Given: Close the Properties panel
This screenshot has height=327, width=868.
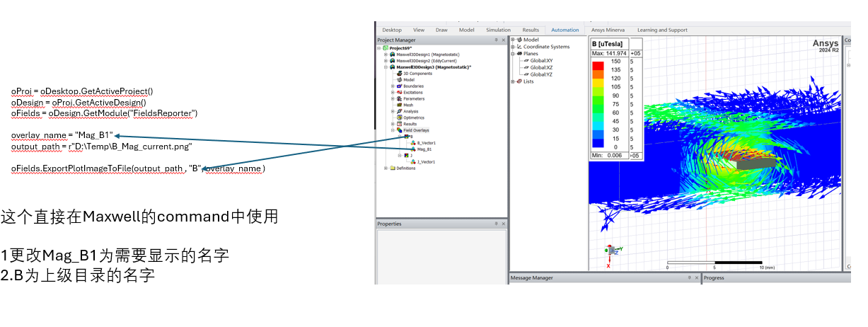Looking at the screenshot, I should [x=503, y=224].
